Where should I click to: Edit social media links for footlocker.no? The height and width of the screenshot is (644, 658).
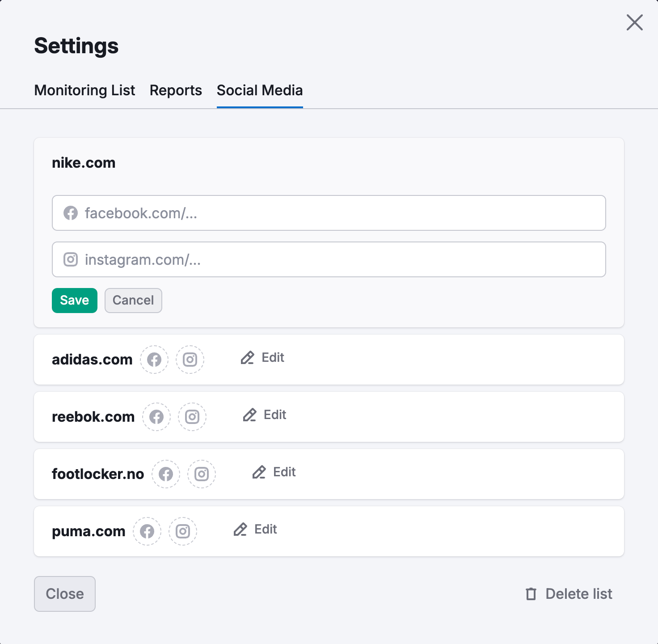(x=274, y=472)
